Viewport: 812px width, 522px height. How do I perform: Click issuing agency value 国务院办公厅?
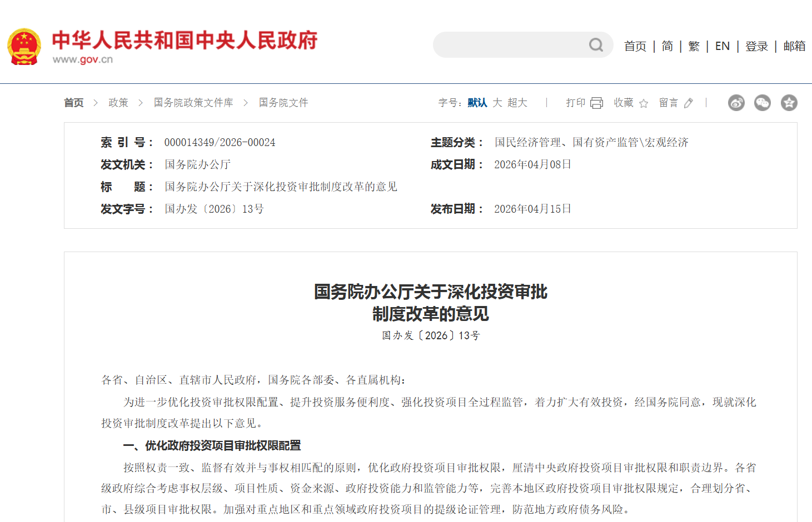click(197, 165)
